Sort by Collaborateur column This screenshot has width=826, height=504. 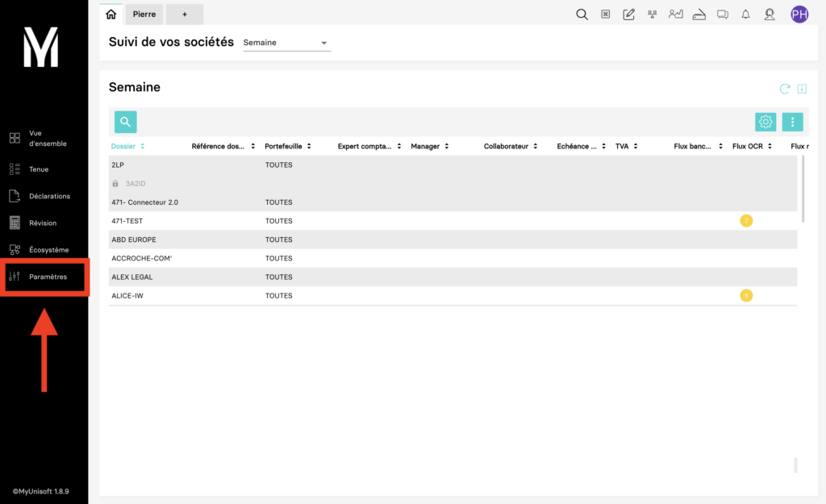click(x=510, y=146)
